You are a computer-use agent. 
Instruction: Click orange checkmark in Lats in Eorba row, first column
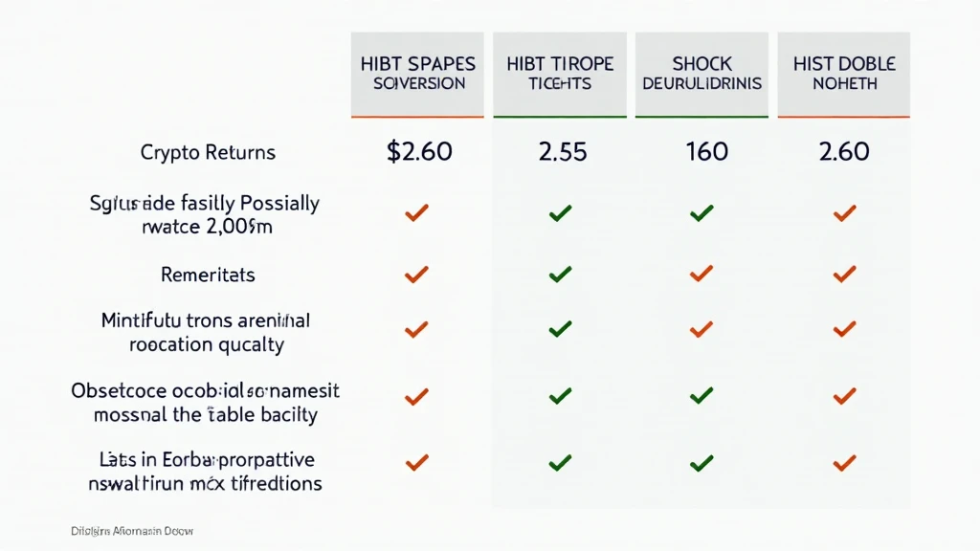point(417,462)
